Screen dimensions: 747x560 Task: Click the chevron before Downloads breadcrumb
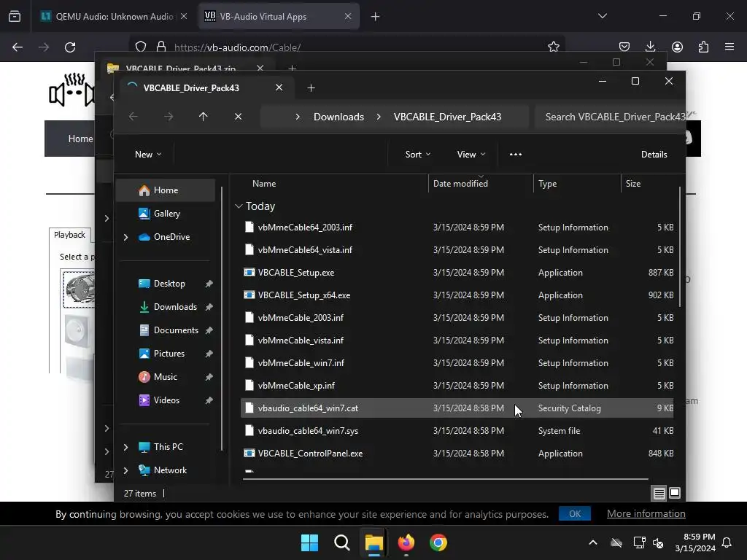coord(298,117)
